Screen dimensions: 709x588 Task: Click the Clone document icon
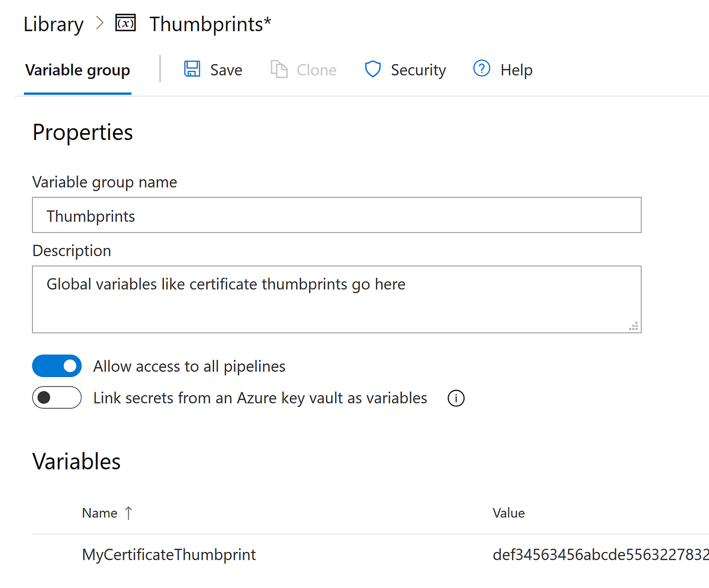point(279,69)
